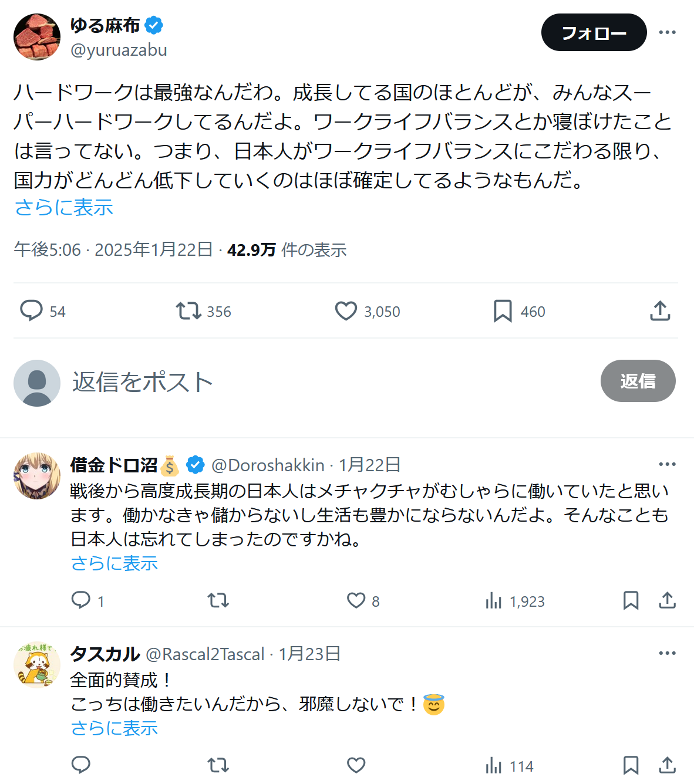Open more menu on 借金ドロ沼's reply
The height and width of the screenshot is (784, 694).
667,464
